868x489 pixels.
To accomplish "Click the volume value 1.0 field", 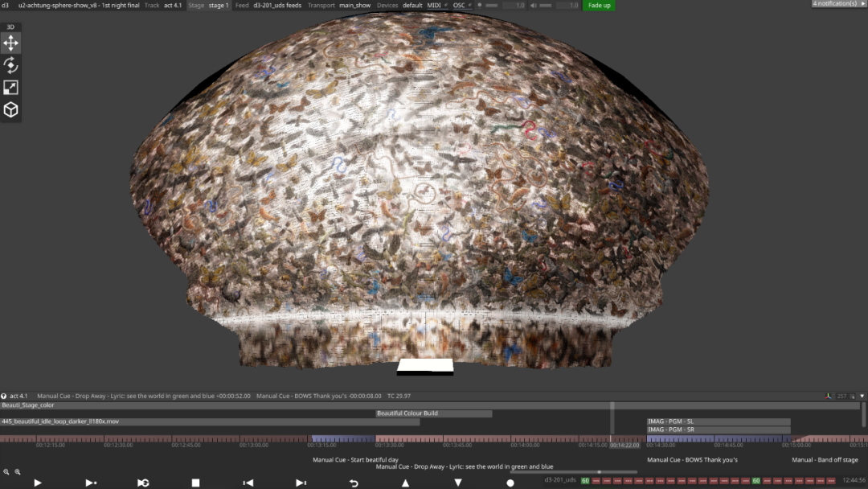I will [567, 5].
